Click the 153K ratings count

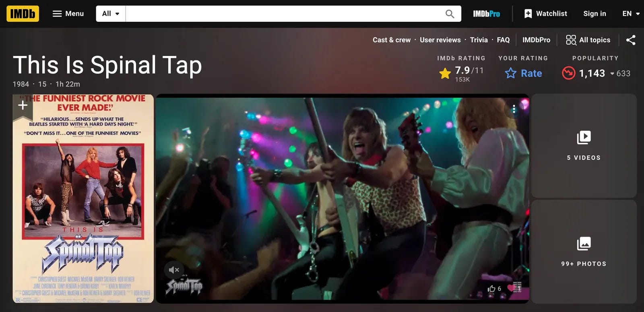click(462, 79)
